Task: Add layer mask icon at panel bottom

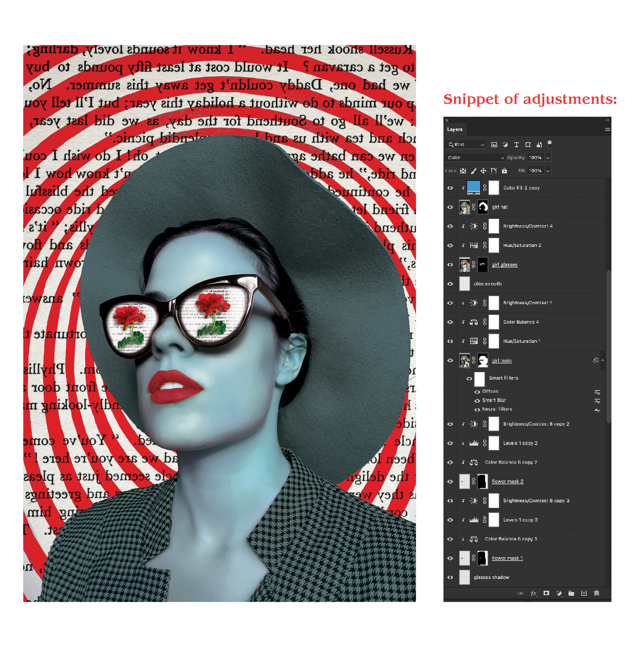Action: 546,593
